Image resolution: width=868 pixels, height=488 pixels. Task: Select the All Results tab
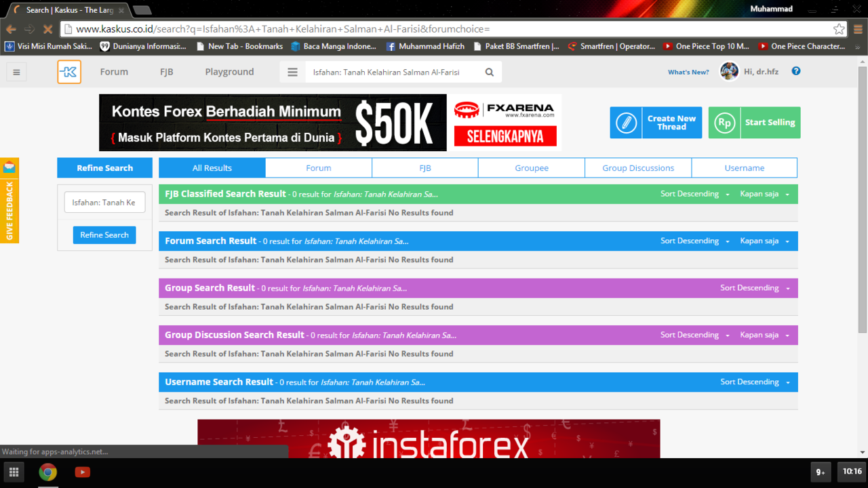pos(212,168)
